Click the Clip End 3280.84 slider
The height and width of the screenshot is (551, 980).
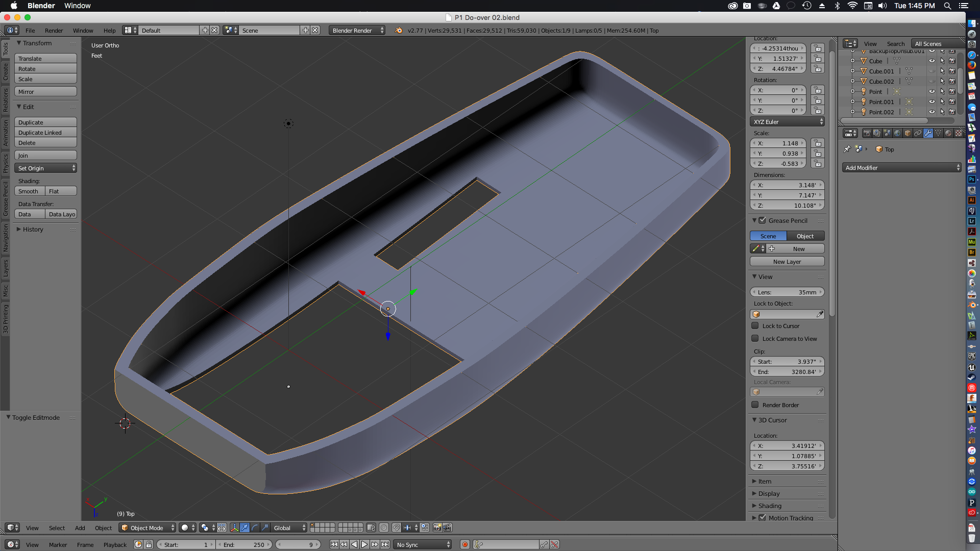787,371
